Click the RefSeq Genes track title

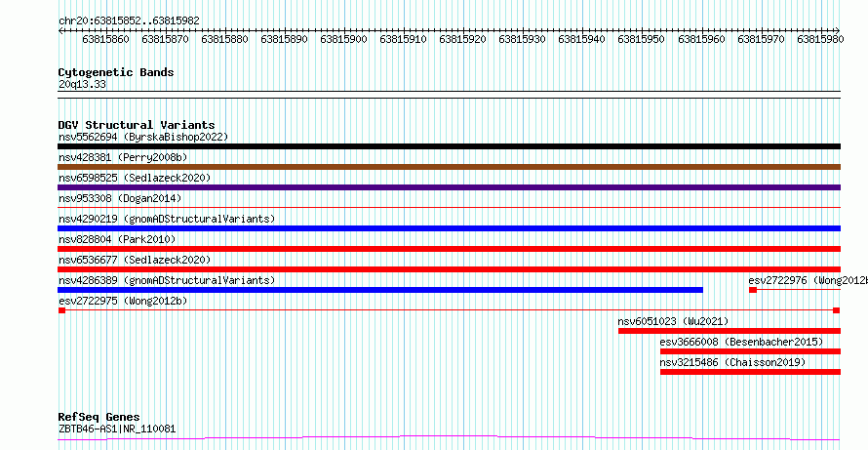coord(99,418)
